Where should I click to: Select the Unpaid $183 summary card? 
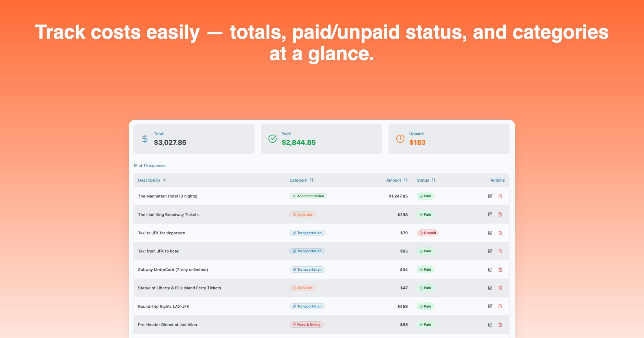click(449, 139)
